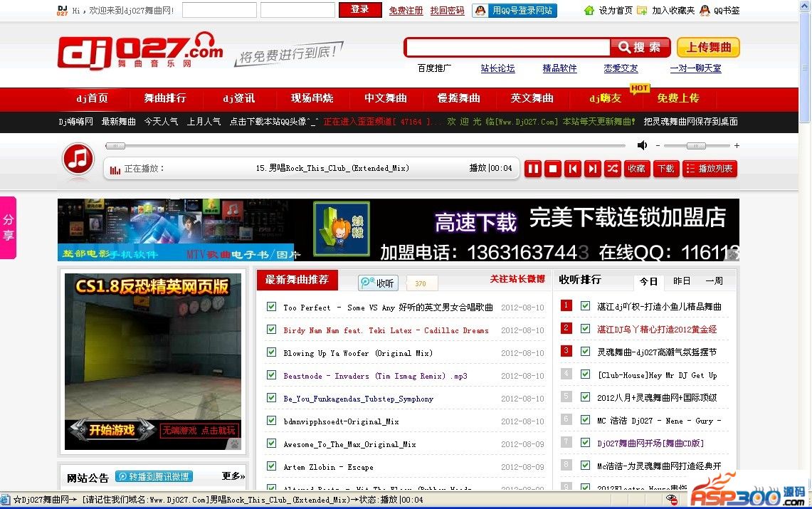Viewport: 812px width, 509px height.
Task: Uncheck rank 1 湛江dj吖权 checkbox
Action: [x=585, y=306]
